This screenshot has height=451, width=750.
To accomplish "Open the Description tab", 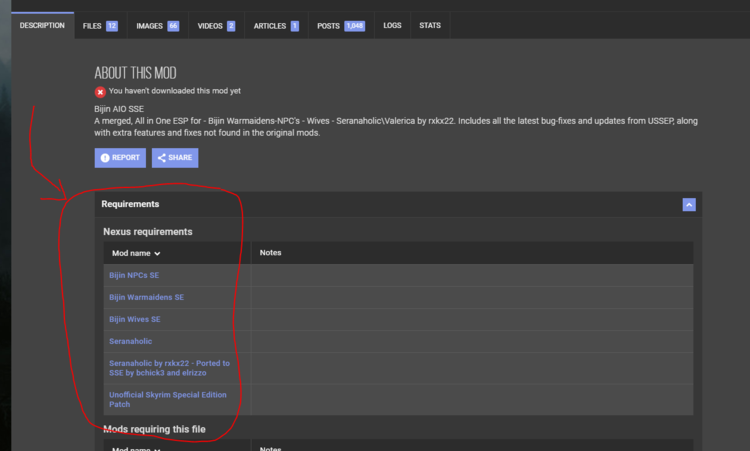I will pos(42,25).
